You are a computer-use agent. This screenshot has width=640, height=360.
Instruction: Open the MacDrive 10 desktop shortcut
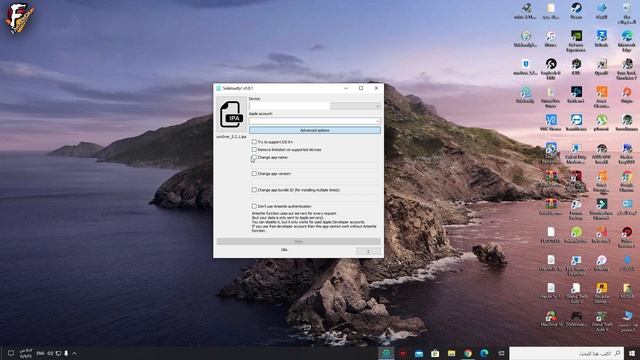[x=551, y=318]
